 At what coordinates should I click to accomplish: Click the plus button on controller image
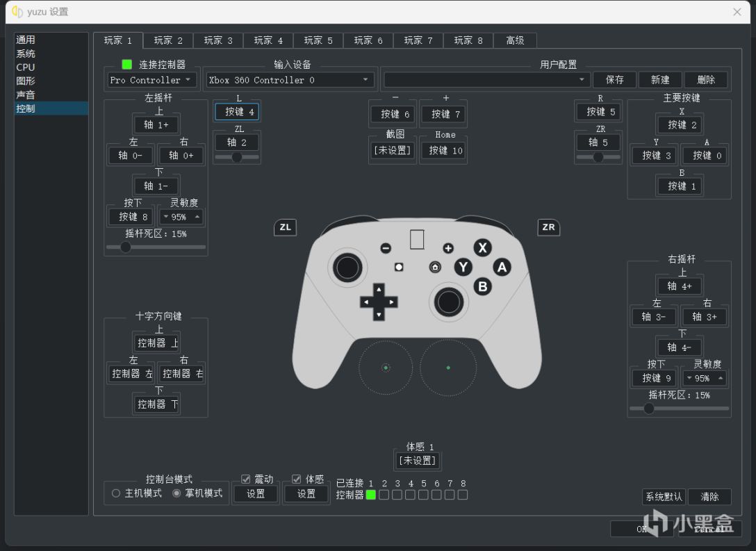click(x=448, y=248)
